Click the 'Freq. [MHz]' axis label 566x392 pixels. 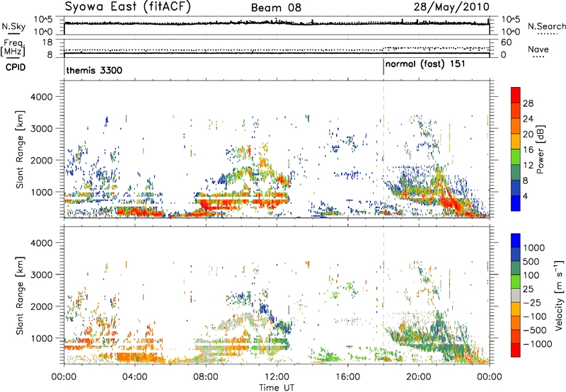coord(13,47)
